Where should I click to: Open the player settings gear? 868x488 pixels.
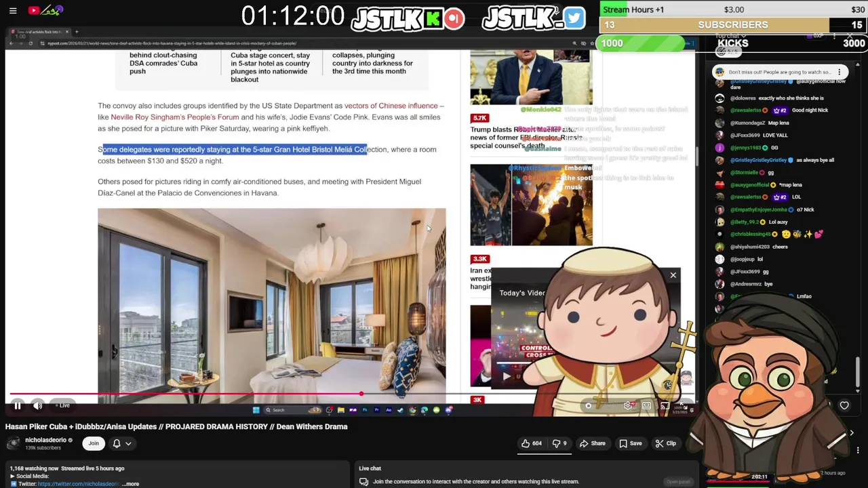pyautogui.click(x=628, y=406)
